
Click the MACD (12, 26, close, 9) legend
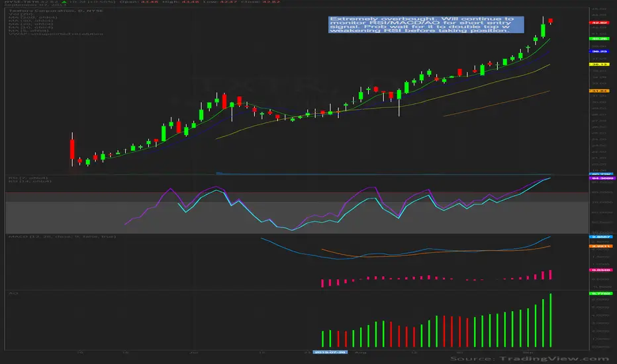tap(62, 236)
